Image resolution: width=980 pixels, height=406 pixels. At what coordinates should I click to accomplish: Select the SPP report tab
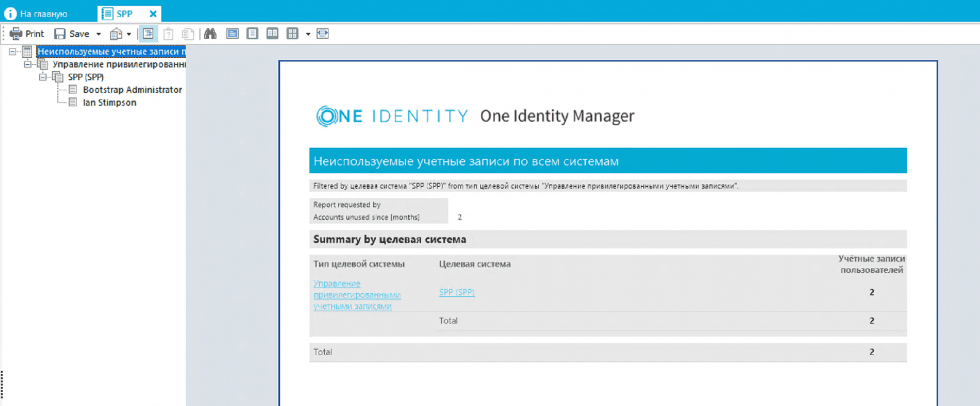click(x=124, y=14)
